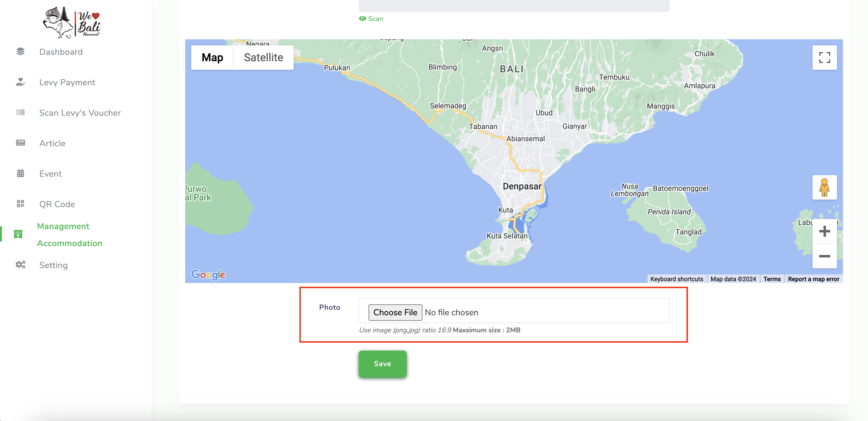Click the Scan eye link
The image size is (868, 421).
371,19
